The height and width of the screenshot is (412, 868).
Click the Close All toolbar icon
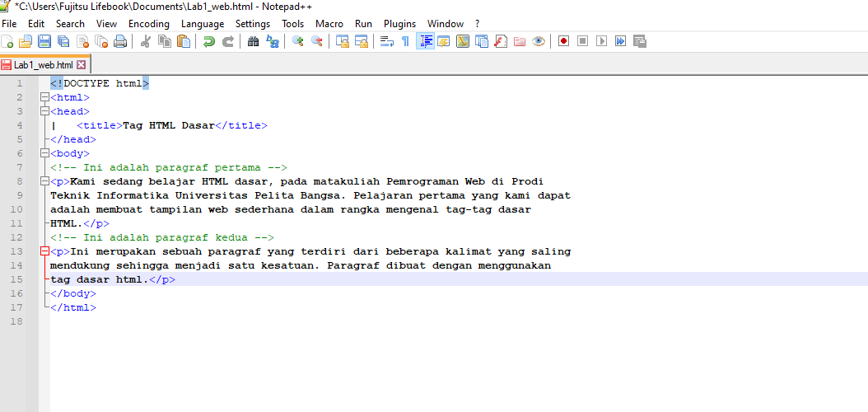[x=101, y=41]
